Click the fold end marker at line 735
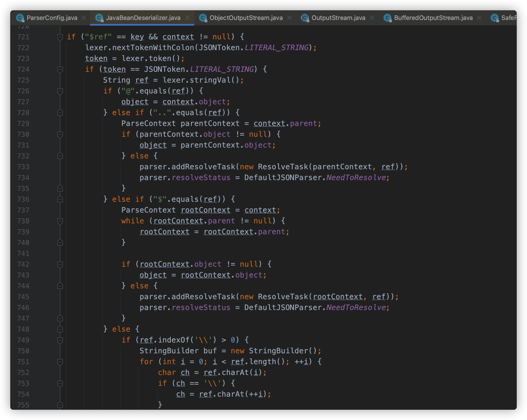 point(60,189)
